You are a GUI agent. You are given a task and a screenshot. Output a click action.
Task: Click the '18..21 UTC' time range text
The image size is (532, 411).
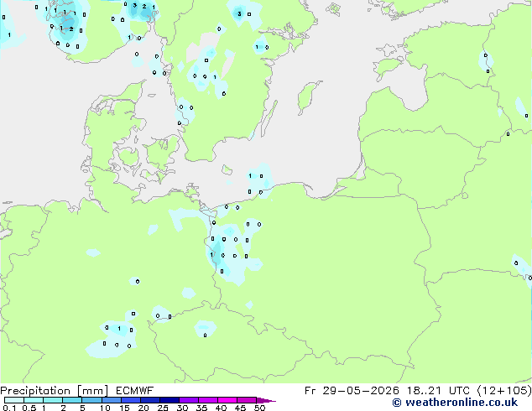[438, 391]
